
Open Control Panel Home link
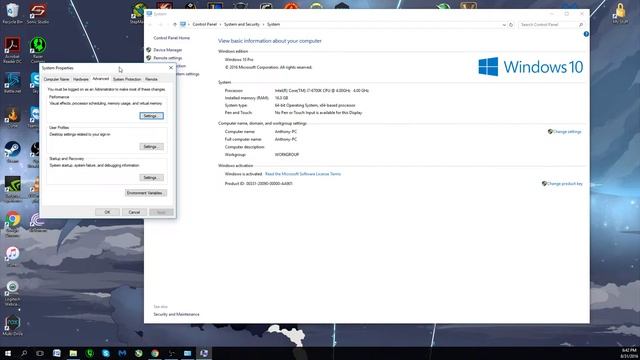point(171,38)
